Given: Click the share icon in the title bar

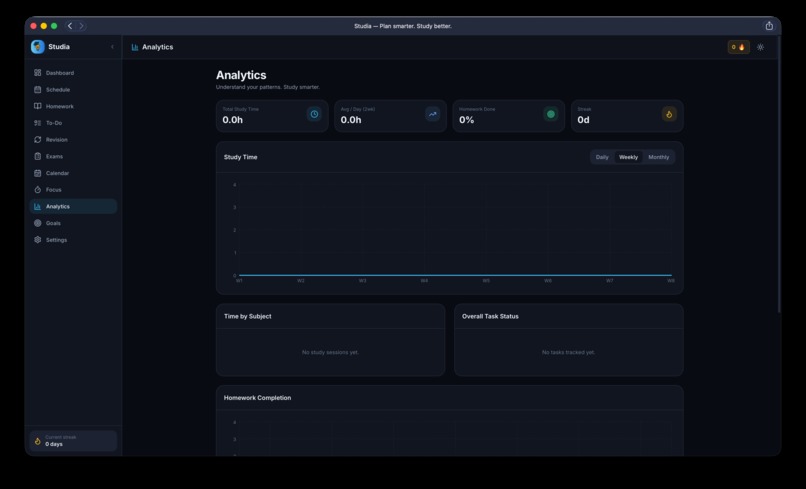Looking at the screenshot, I should [769, 26].
